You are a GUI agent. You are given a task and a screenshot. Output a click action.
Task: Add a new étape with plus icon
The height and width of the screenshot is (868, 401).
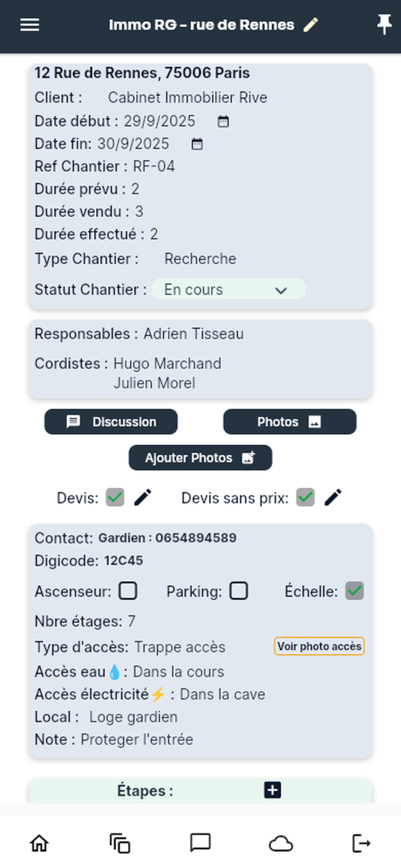(273, 790)
